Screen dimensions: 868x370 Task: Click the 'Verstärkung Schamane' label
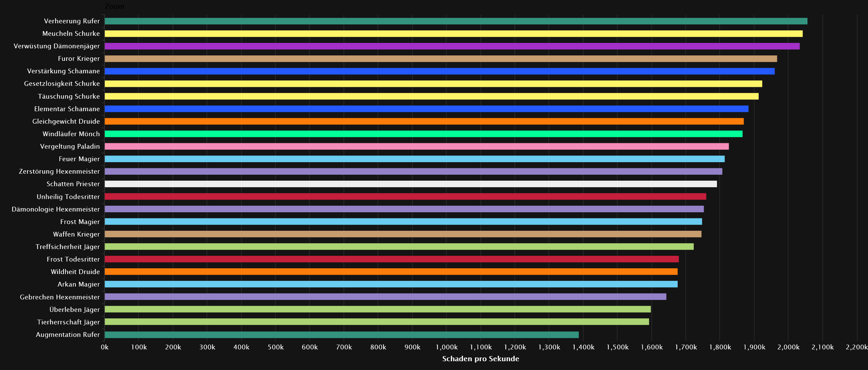coord(63,71)
